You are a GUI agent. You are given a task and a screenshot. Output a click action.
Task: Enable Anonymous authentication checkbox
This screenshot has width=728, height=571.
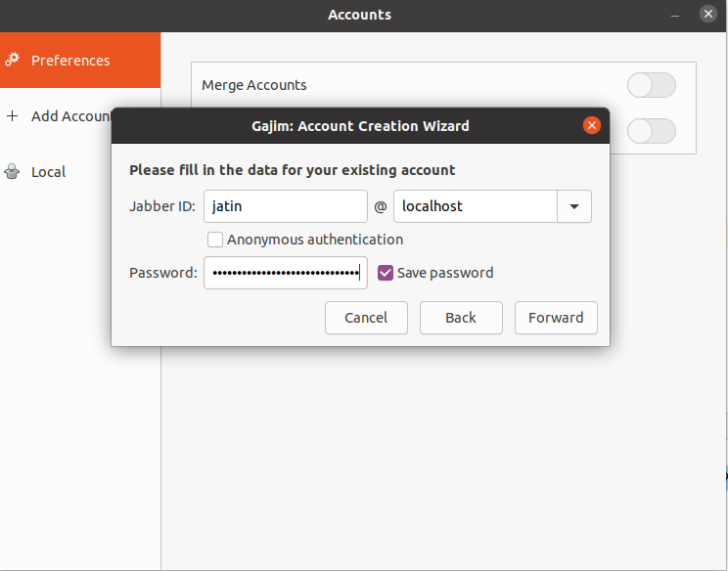[x=215, y=240]
